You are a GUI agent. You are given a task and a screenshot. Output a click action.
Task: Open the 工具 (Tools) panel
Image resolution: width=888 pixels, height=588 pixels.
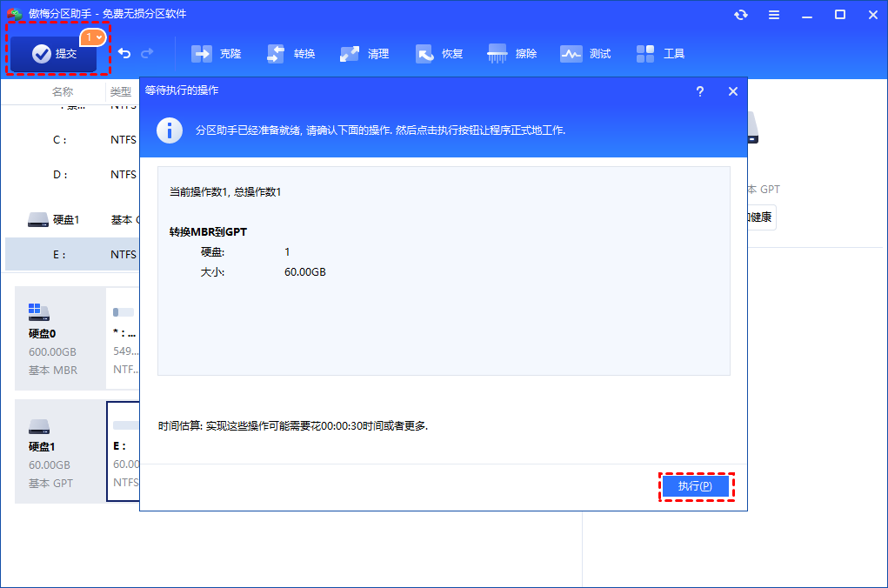(x=660, y=53)
